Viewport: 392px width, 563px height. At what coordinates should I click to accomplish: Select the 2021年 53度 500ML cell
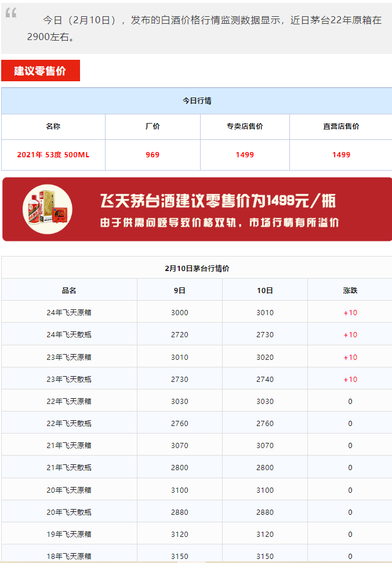(x=53, y=155)
